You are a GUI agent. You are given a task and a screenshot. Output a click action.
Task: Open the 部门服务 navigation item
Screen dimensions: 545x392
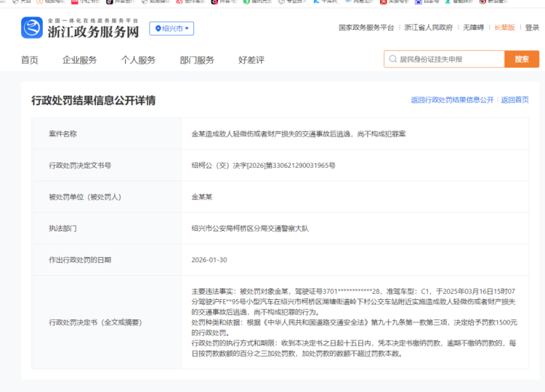click(197, 60)
